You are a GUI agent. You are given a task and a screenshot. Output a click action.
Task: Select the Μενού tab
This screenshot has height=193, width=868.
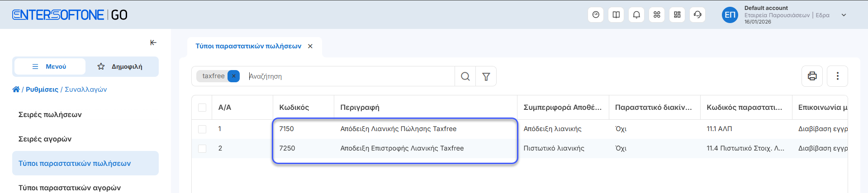(x=50, y=66)
